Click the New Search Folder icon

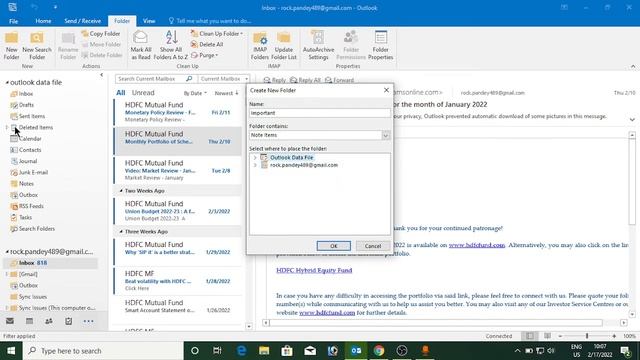[37, 45]
